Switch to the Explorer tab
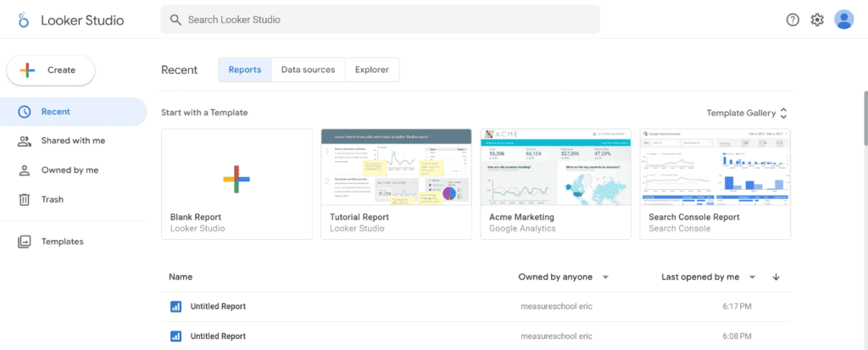The width and height of the screenshot is (868, 350). [x=372, y=69]
